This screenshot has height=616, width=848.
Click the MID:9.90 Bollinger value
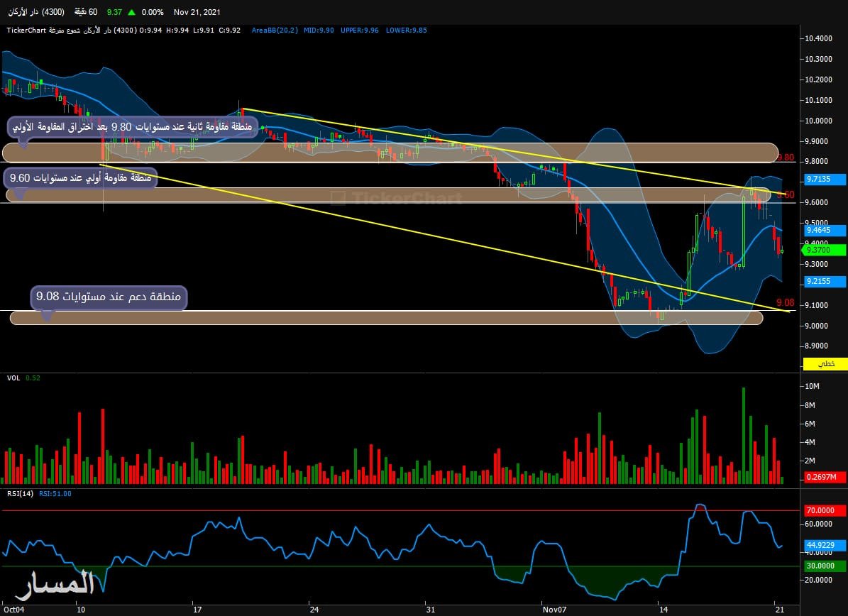click(x=319, y=31)
